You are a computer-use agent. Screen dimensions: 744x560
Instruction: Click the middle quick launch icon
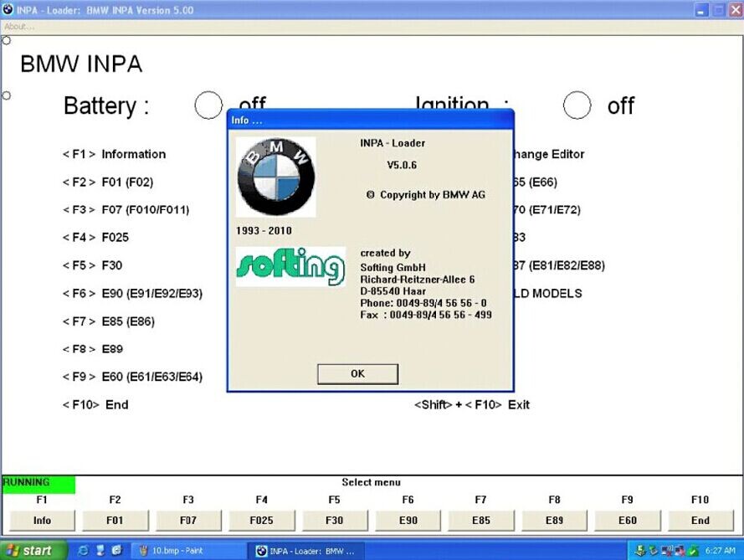(x=100, y=551)
